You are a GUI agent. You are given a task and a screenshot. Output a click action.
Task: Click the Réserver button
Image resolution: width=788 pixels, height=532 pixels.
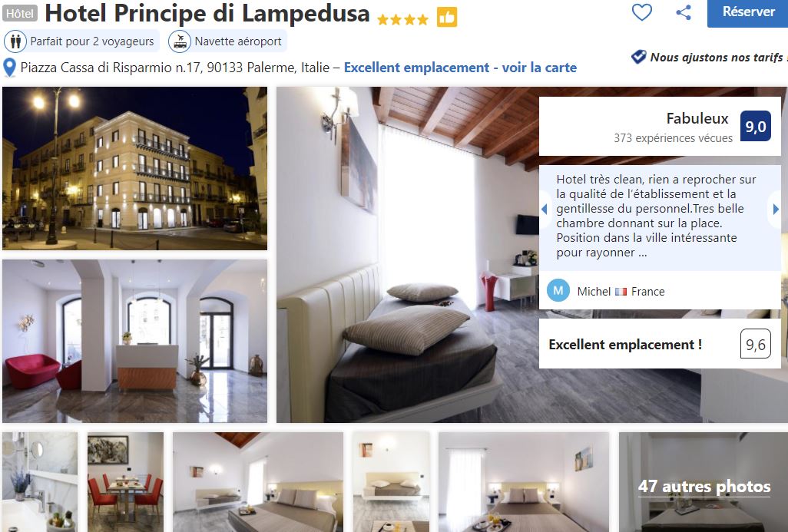point(748,12)
